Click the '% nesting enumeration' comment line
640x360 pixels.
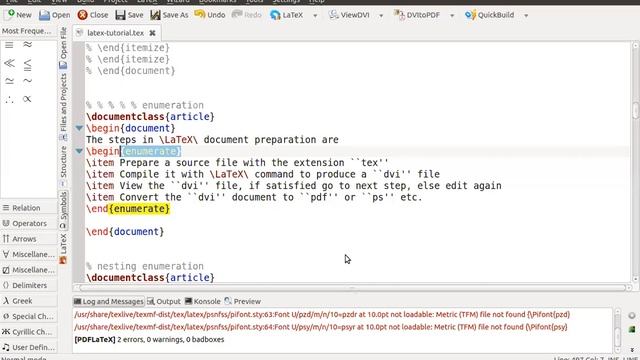tap(145, 266)
